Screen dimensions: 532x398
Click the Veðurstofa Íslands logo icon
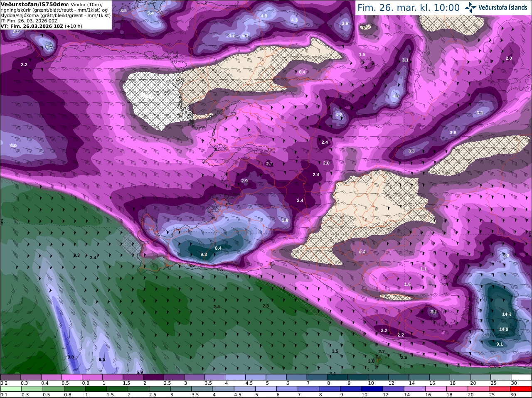tap(470, 7)
